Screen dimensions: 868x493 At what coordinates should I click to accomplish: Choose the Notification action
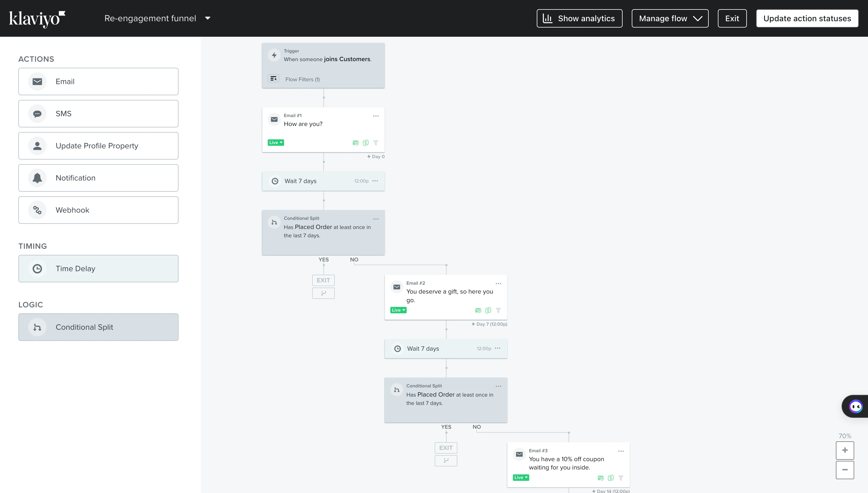click(98, 178)
